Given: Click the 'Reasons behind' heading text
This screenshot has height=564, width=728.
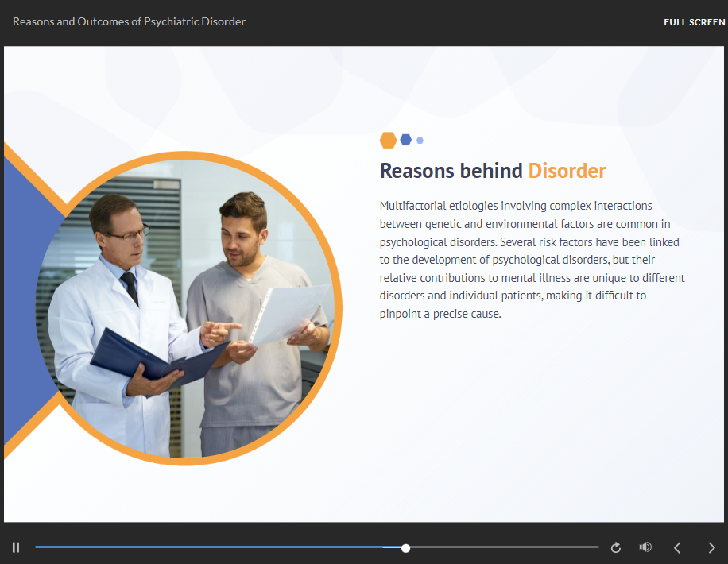Looking at the screenshot, I should [x=451, y=171].
